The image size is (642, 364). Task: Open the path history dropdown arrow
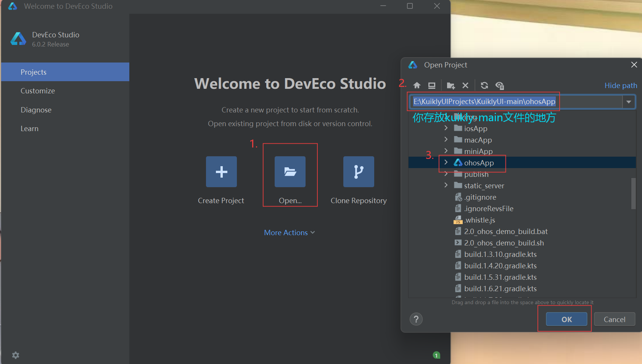click(629, 102)
